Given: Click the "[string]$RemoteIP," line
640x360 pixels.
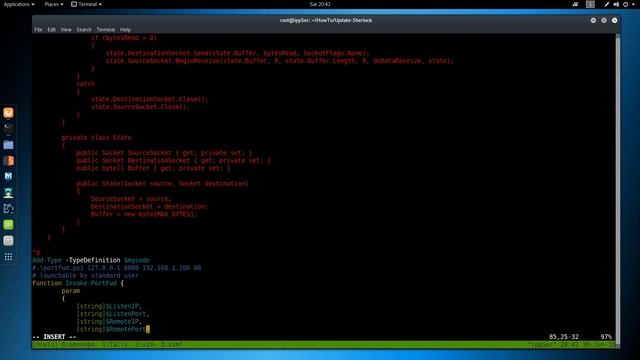Looking at the screenshot, I should [109, 322].
